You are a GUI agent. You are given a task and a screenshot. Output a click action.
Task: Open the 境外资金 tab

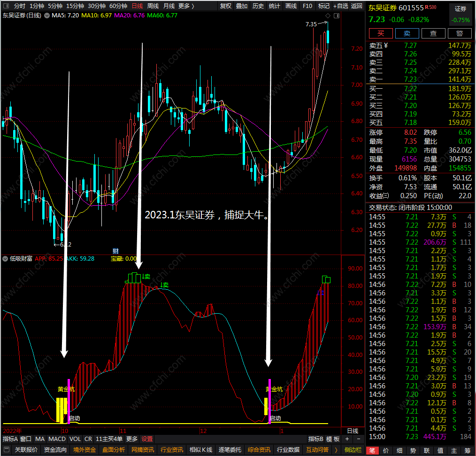[x=84, y=449]
